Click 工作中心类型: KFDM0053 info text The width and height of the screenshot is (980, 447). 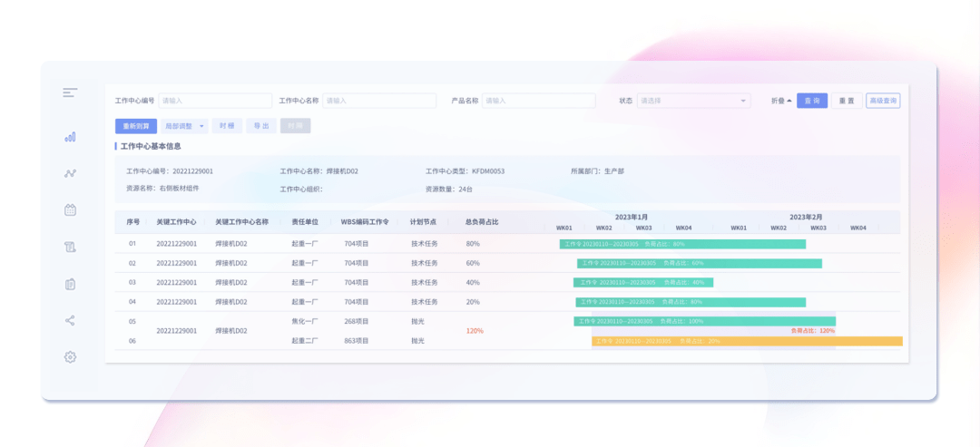tap(465, 171)
